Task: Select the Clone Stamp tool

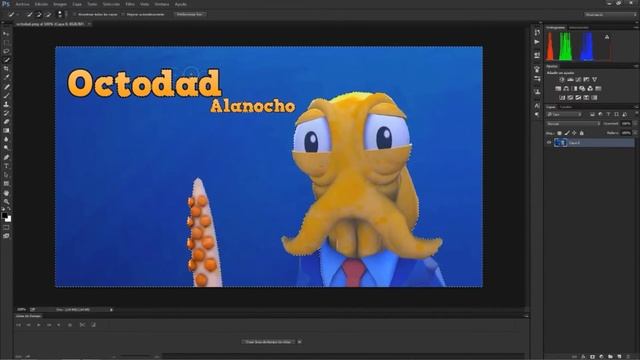Action: coord(6,104)
